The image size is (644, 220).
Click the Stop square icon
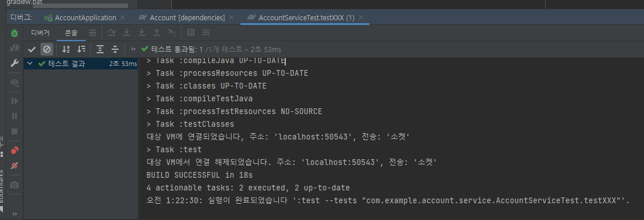pyautogui.click(x=14, y=131)
